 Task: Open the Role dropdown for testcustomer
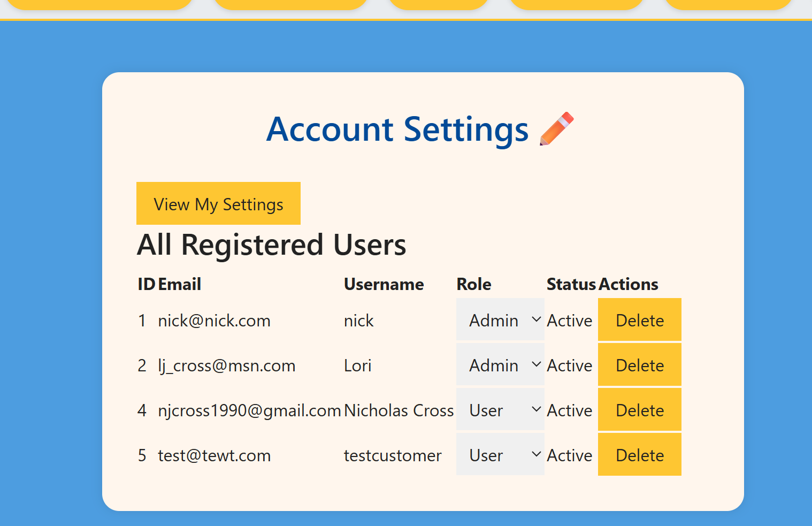500,455
